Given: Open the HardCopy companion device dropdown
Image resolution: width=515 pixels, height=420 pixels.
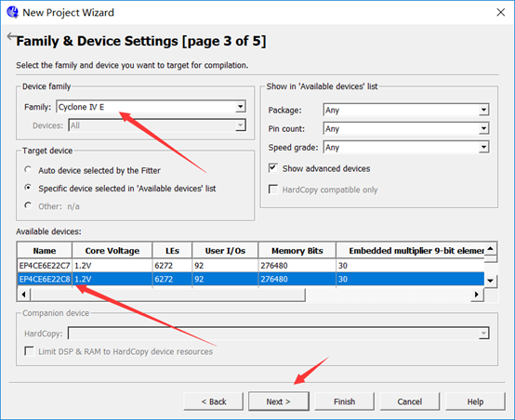Looking at the screenshot, I should 279,334.
